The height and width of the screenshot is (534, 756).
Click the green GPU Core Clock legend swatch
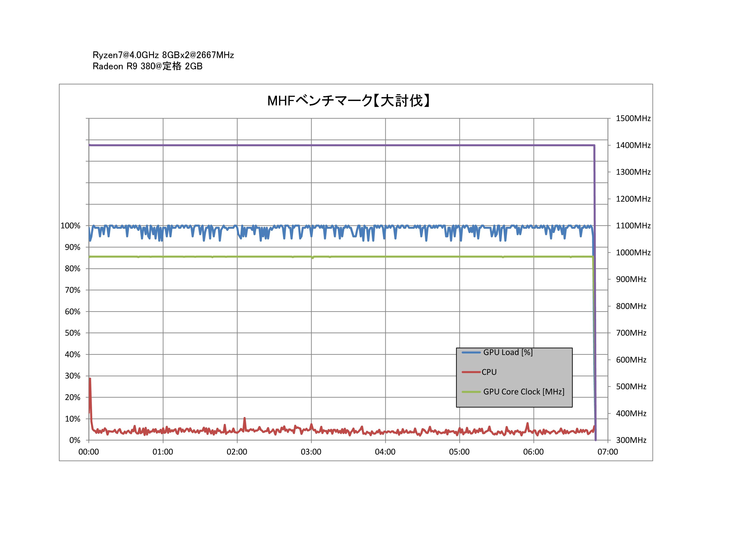(471, 392)
